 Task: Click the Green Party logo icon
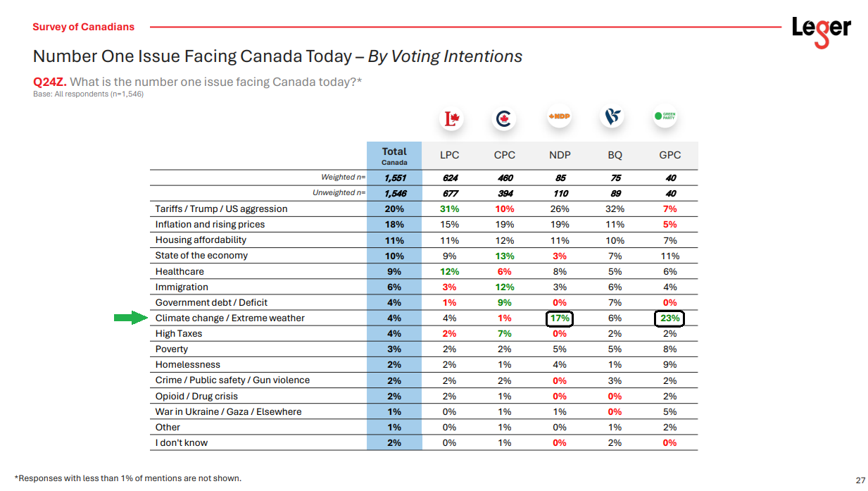(665, 116)
